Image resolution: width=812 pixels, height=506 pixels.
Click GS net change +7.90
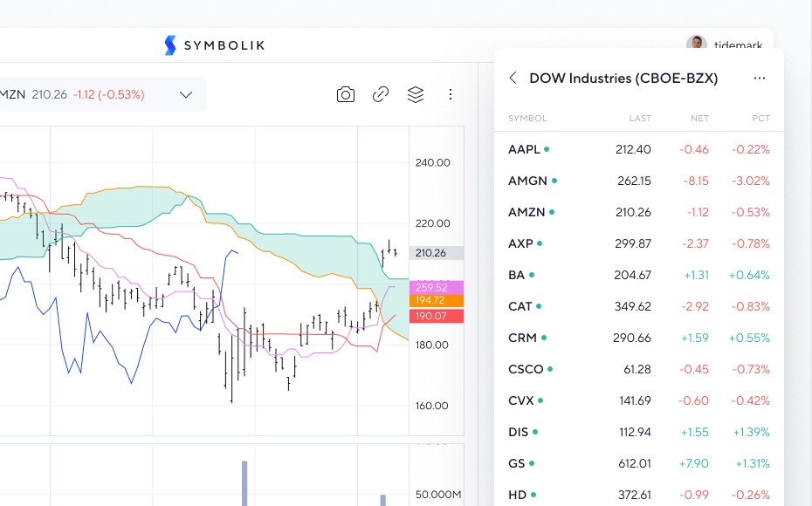click(x=694, y=463)
